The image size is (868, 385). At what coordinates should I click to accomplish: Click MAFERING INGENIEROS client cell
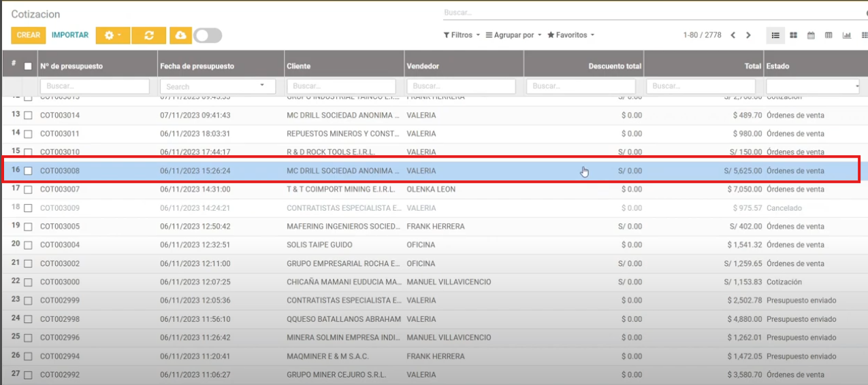click(x=344, y=227)
